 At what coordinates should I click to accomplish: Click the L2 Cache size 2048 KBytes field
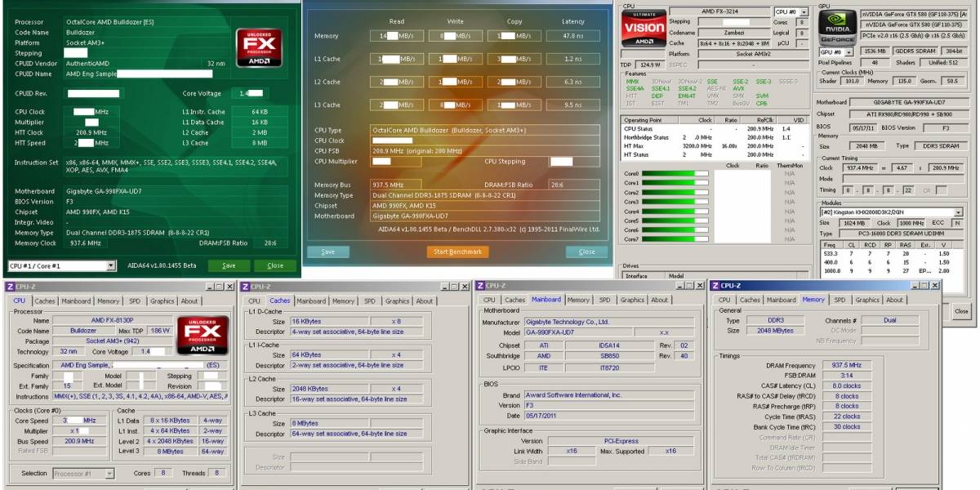[x=329, y=389]
